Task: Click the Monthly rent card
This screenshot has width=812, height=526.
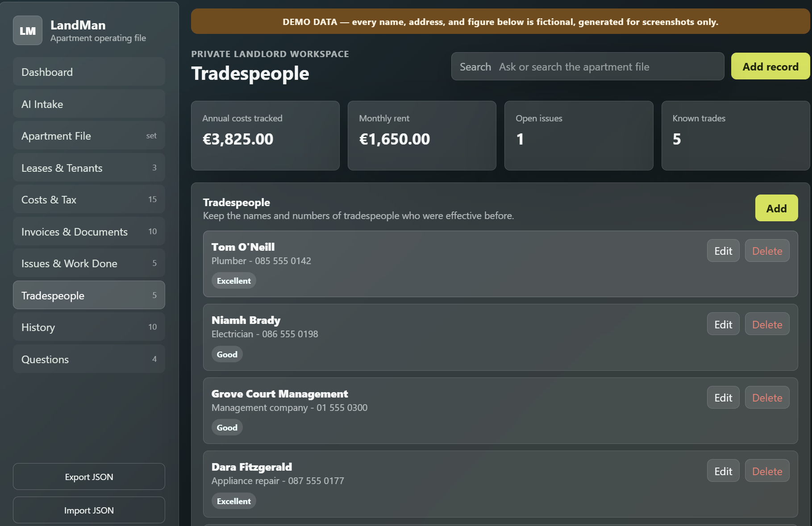Action: click(422, 136)
